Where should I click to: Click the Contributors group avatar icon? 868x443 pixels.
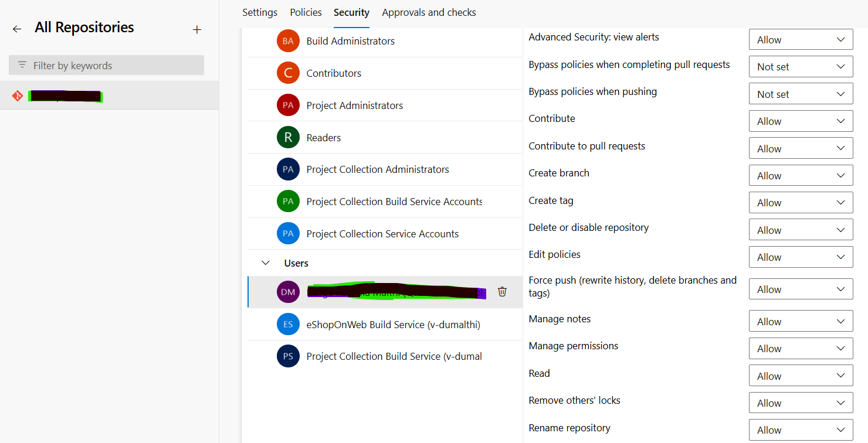click(288, 73)
